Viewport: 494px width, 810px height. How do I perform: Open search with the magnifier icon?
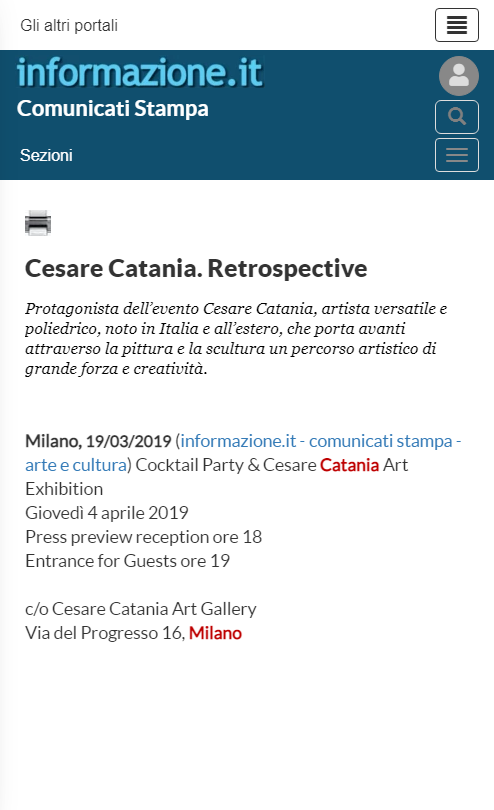[457, 117]
